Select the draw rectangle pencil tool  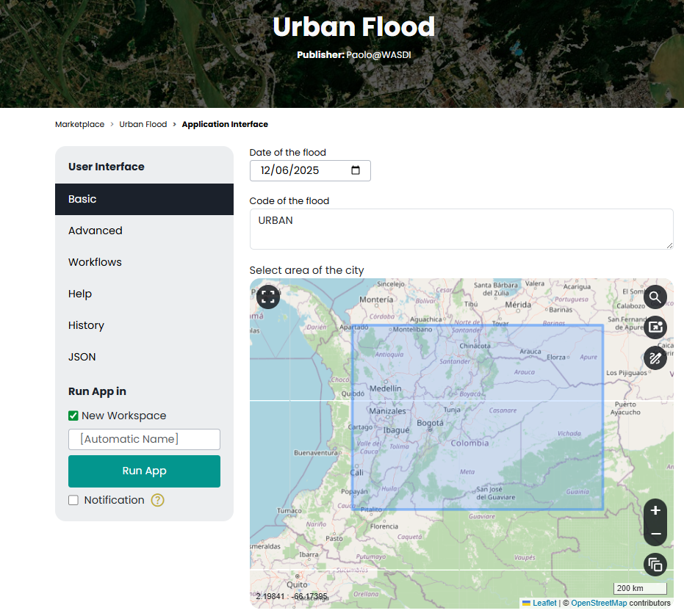[x=655, y=358]
